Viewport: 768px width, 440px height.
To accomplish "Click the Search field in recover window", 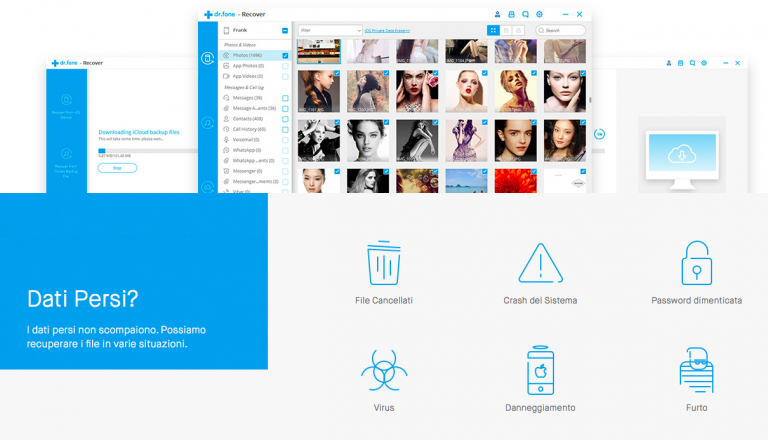I will 562,31.
